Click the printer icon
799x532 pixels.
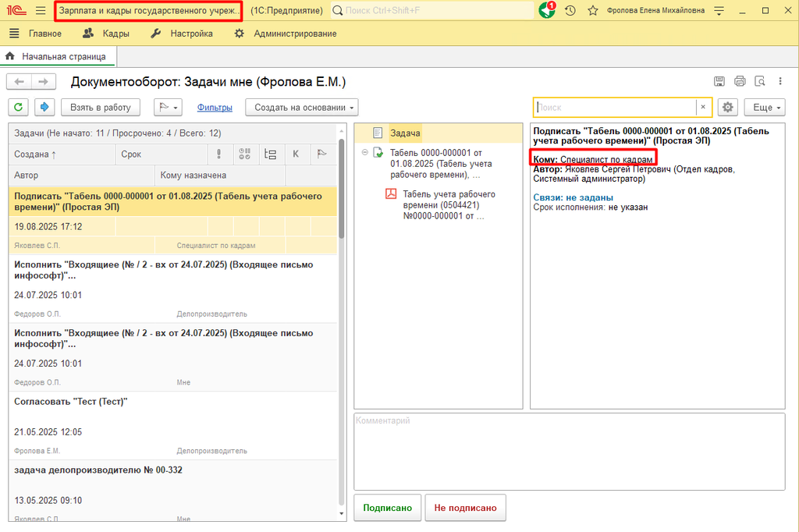[x=740, y=82]
